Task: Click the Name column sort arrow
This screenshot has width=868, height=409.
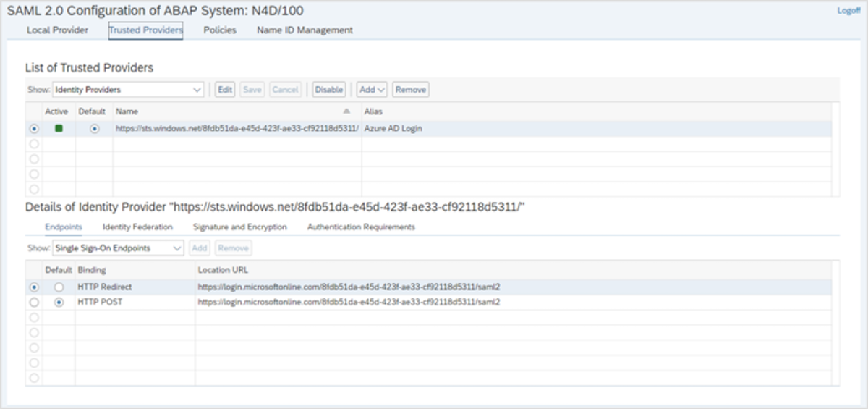Action: point(346,111)
